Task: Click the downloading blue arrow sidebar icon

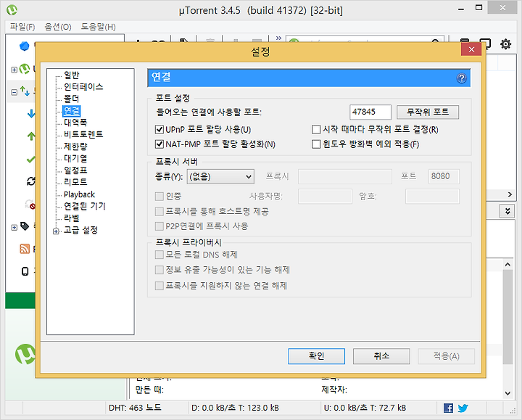Action: [x=31, y=114]
